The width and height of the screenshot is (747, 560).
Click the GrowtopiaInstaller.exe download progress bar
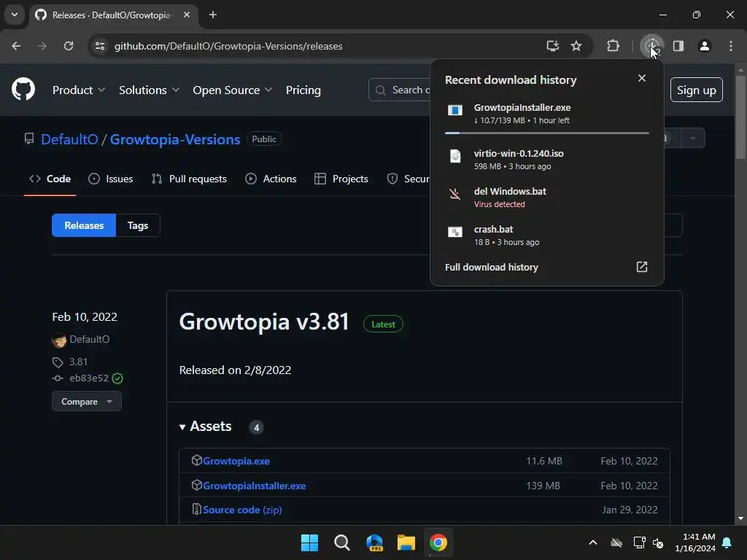tap(546, 133)
